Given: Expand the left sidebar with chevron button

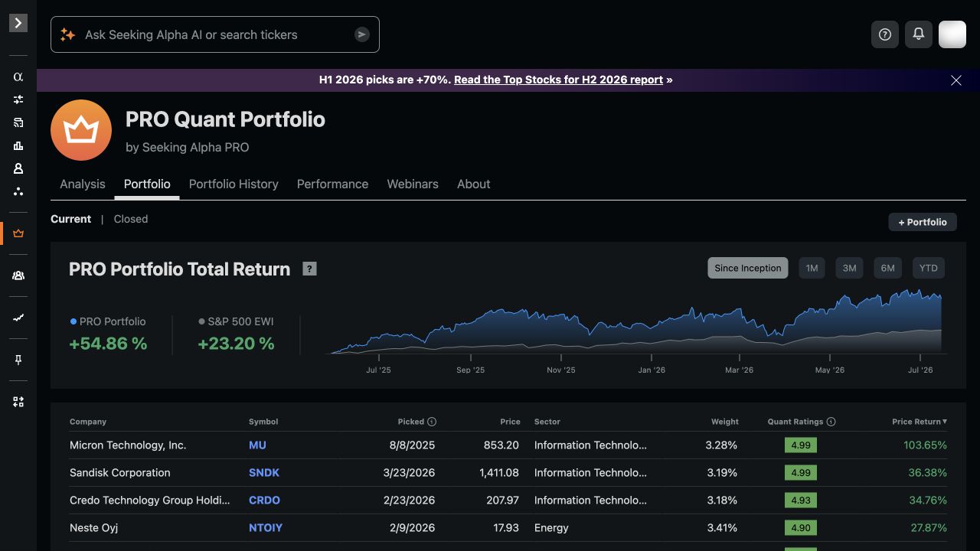Looking at the screenshot, I should coord(18,23).
